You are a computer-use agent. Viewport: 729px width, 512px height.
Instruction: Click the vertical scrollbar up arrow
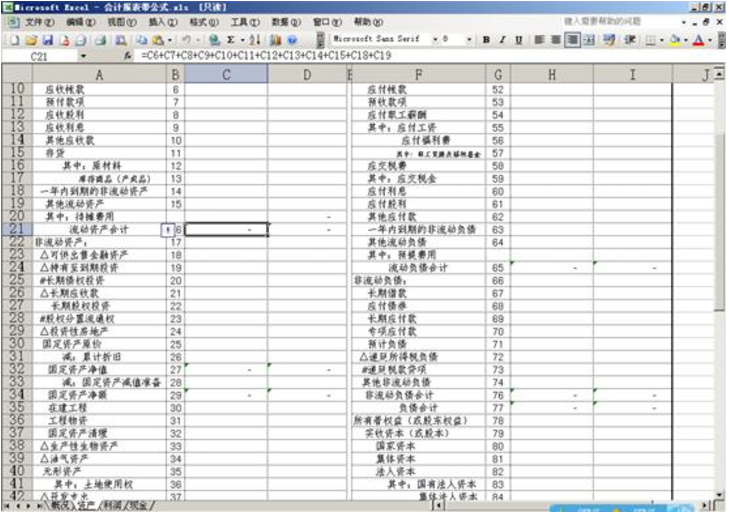[x=719, y=74]
